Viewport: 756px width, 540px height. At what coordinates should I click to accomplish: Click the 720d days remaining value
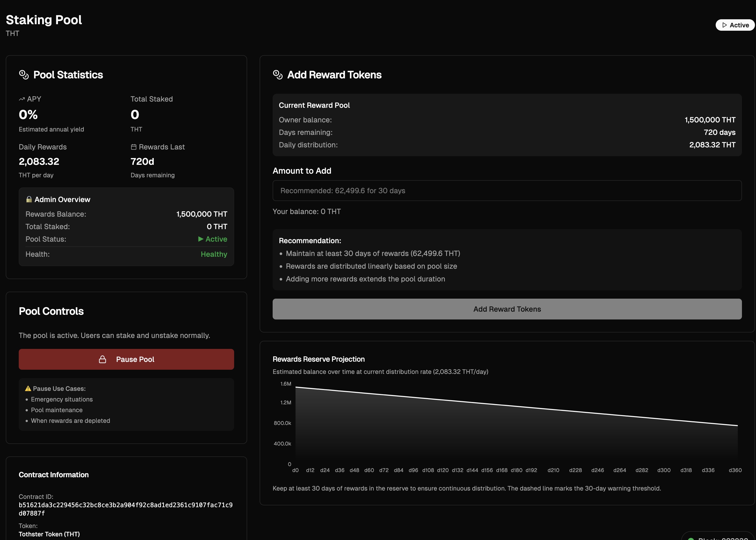[142, 162]
